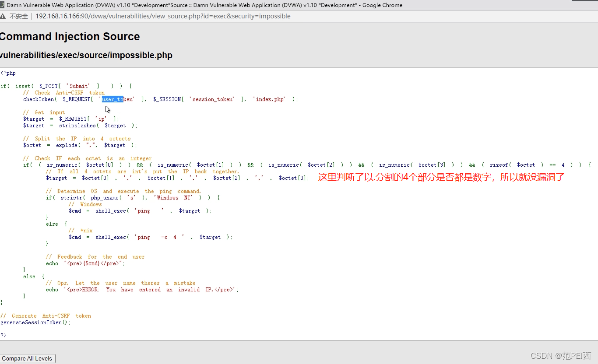Click the 'checkToken(' function call
The width and height of the screenshot is (598, 364).
tap(40, 99)
